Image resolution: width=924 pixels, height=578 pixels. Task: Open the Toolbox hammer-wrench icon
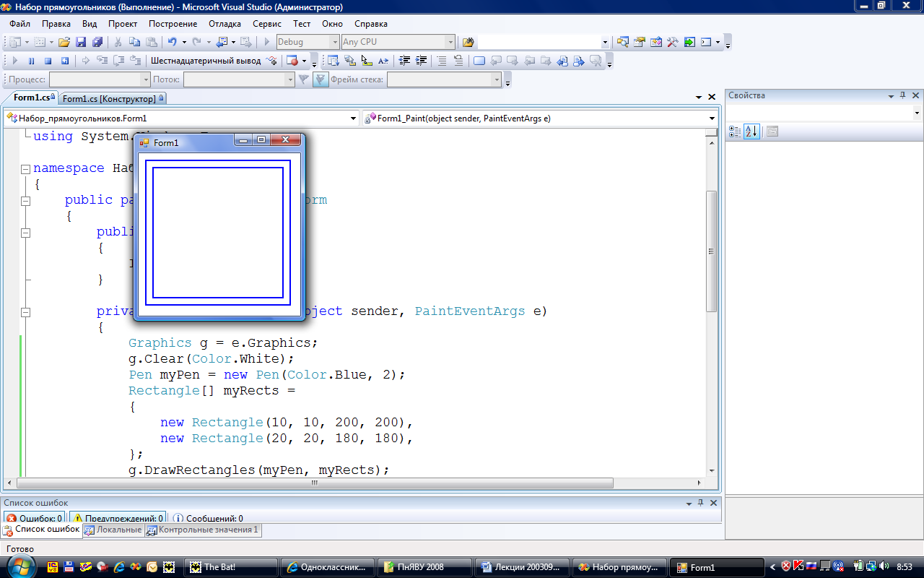[672, 42]
